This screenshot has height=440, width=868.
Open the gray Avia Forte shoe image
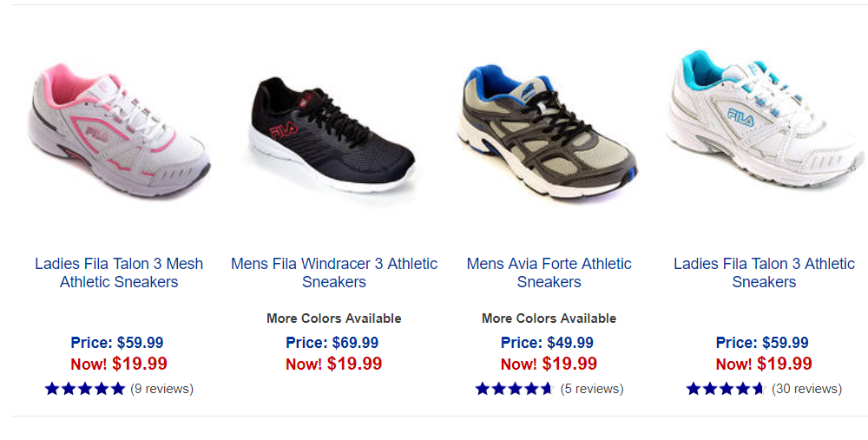(549, 130)
